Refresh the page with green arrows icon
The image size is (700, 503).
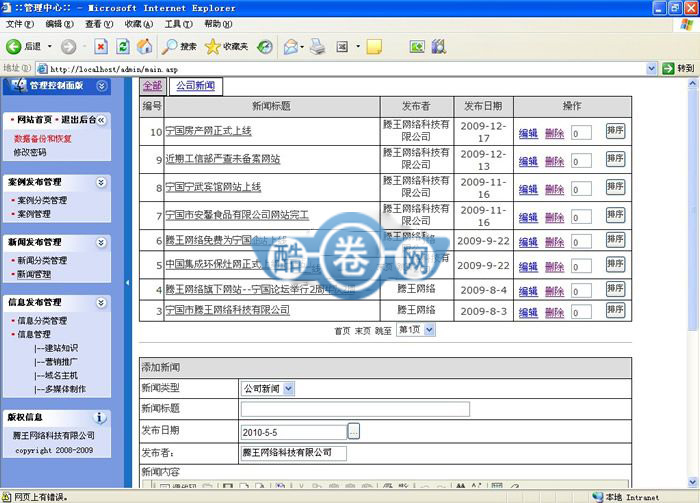[123, 46]
